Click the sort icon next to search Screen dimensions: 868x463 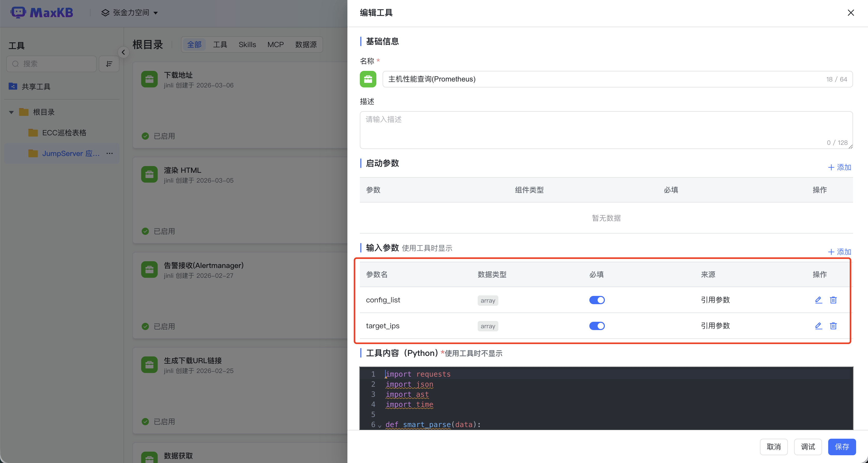(x=109, y=64)
